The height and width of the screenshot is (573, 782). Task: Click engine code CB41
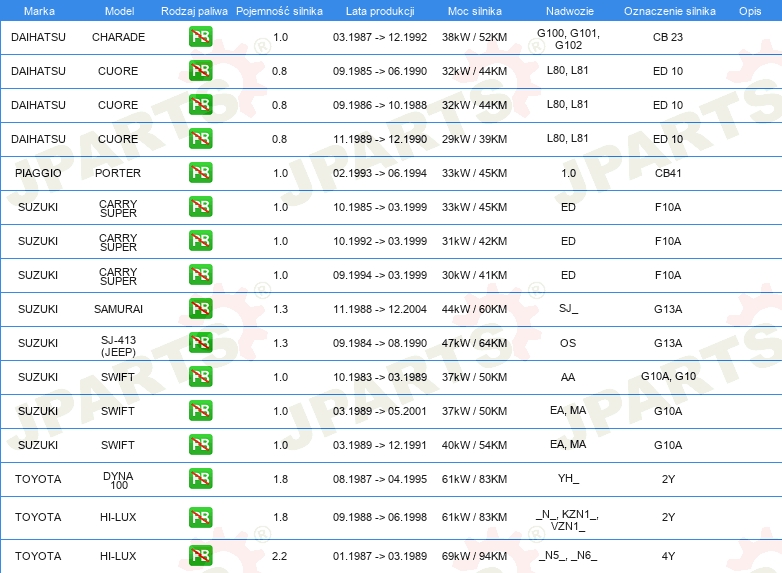click(668, 173)
